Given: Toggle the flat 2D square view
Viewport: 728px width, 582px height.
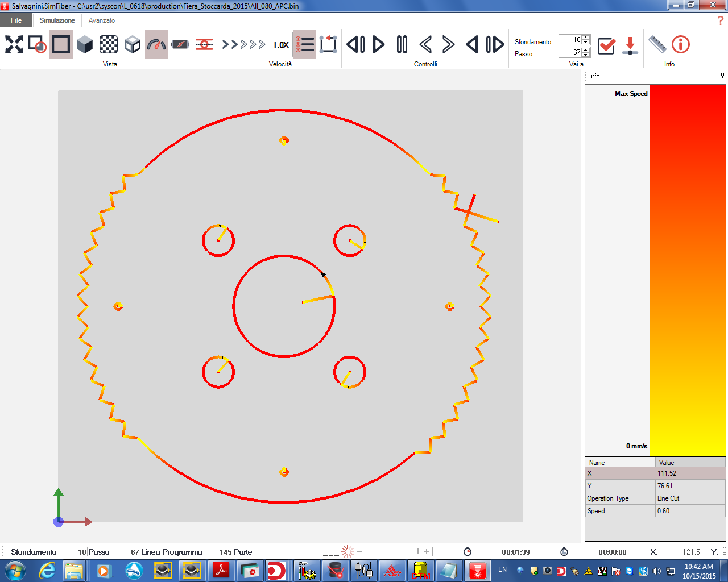Looking at the screenshot, I should point(61,44).
